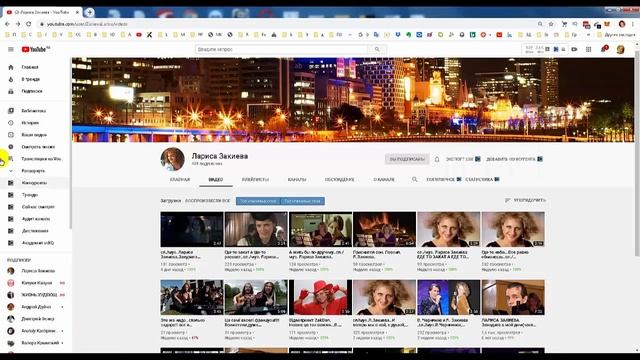Viewport: 640px width, 360px height.
Task: Open В тренде in the sidebar
Action: [x=30, y=79]
